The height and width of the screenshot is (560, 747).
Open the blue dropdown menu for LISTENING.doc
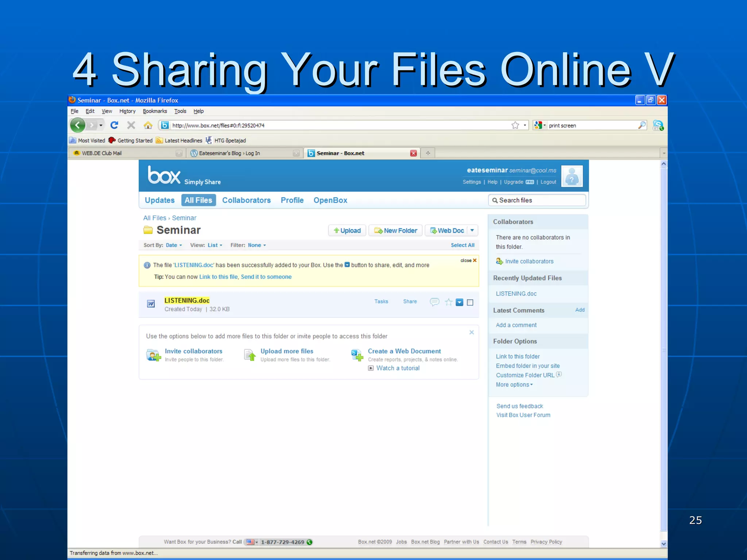460,302
